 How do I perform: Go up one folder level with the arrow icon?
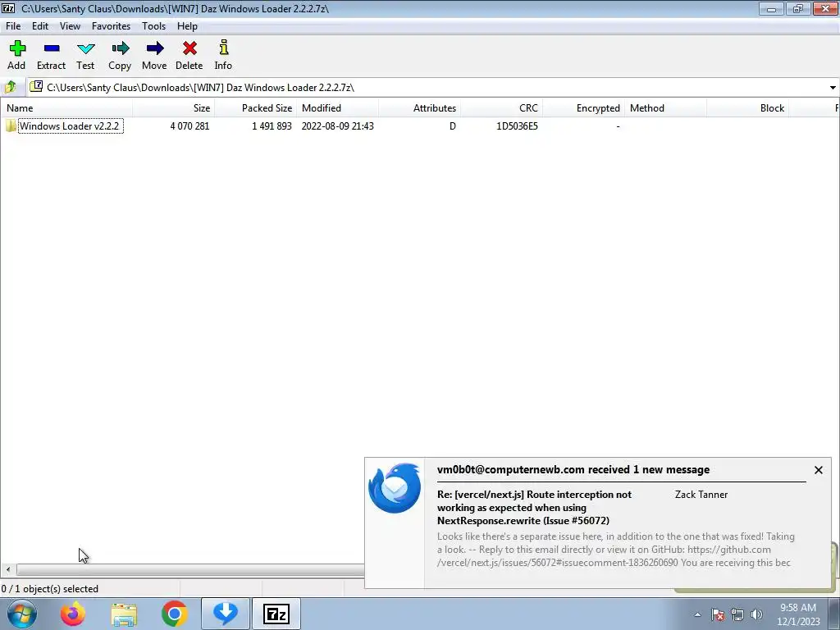[x=10, y=87]
